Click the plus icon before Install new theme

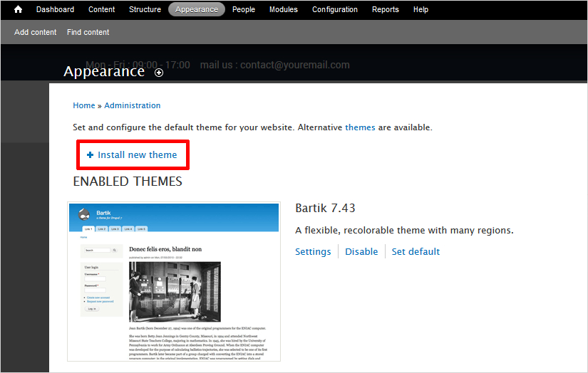[x=90, y=155]
